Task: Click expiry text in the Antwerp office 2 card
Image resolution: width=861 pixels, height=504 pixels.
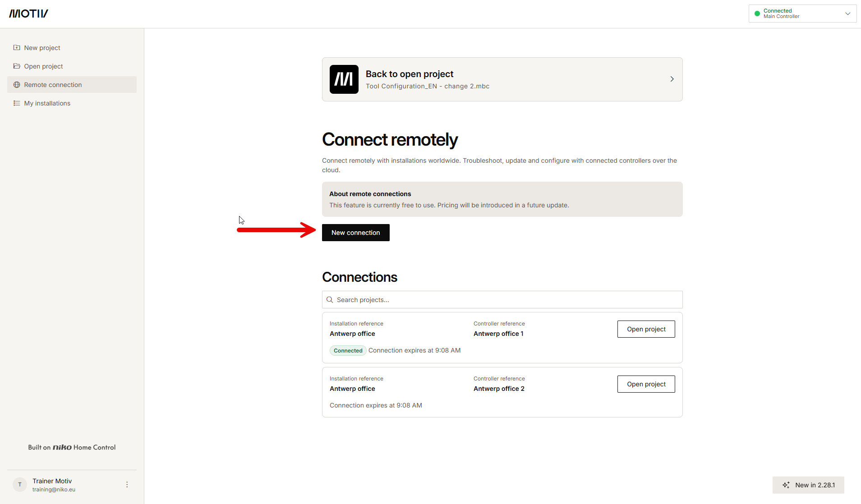Action: pyautogui.click(x=376, y=405)
